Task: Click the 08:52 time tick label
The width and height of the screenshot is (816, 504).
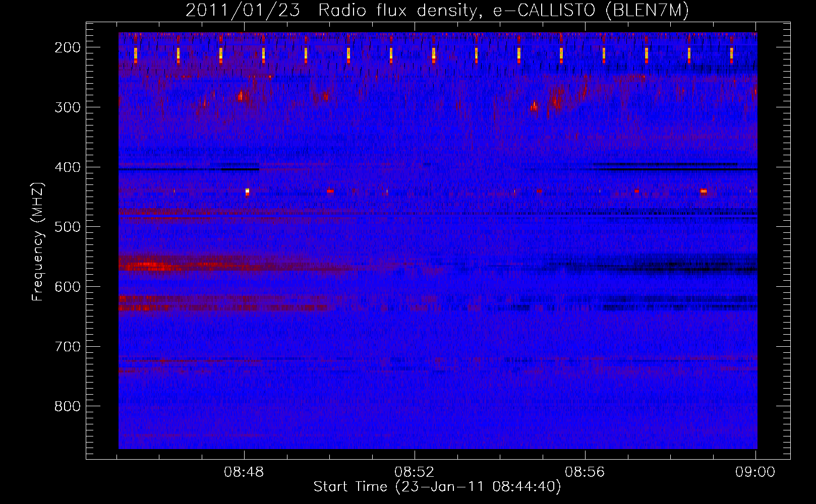Action: click(414, 472)
